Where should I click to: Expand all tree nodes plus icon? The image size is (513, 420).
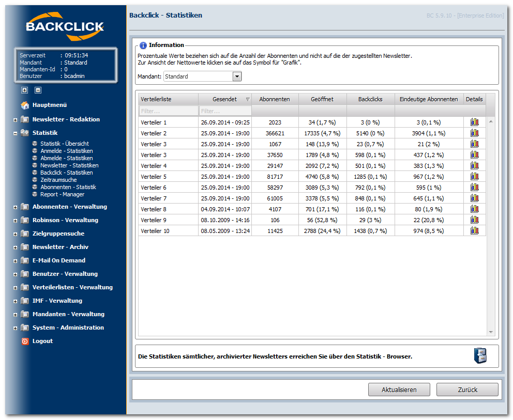point(24,90)
